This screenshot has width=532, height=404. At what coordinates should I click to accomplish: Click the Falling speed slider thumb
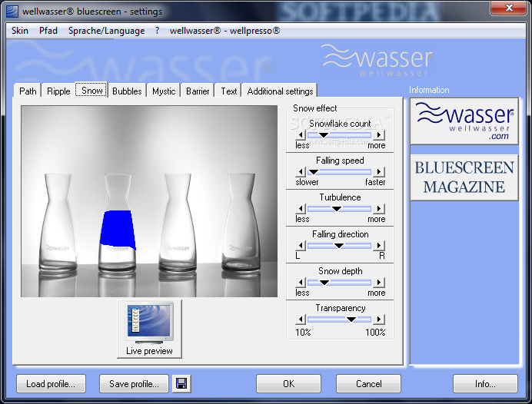click(314, 172)
